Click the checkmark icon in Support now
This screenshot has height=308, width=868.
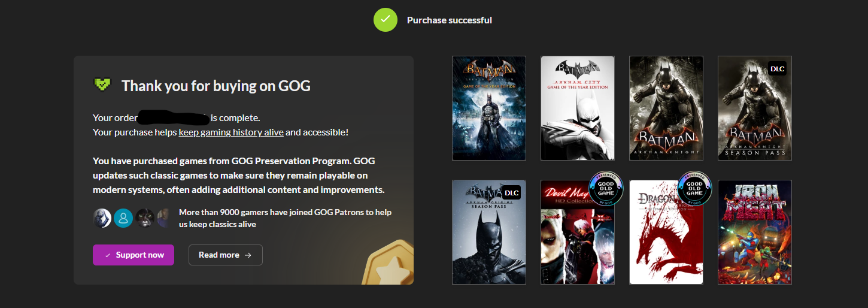108,255
